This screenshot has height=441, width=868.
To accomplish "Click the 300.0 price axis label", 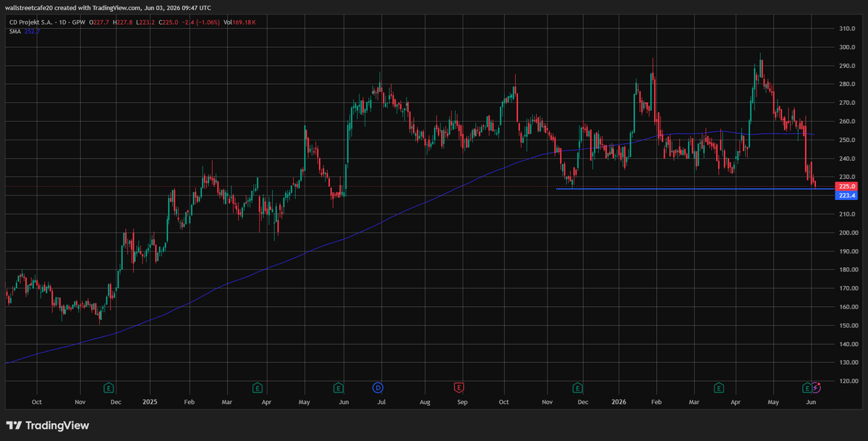I will pos(847,47).
